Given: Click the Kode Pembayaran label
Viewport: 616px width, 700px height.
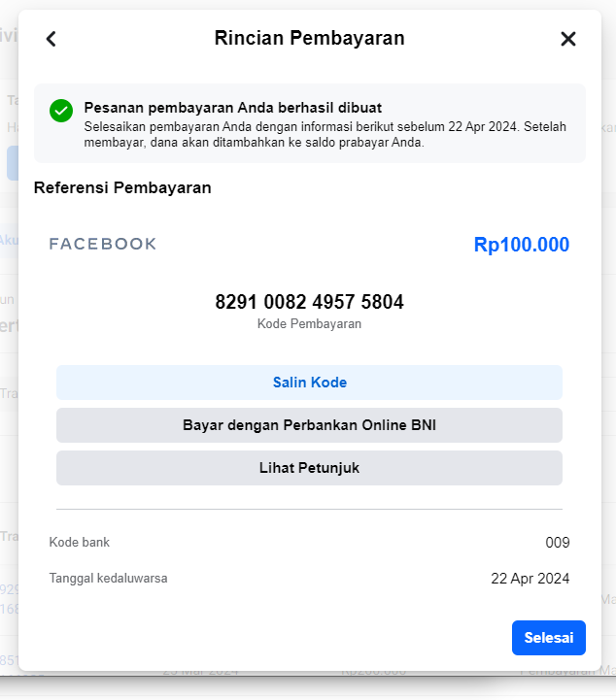Looking at the screenshot, I should pos(309,323).
